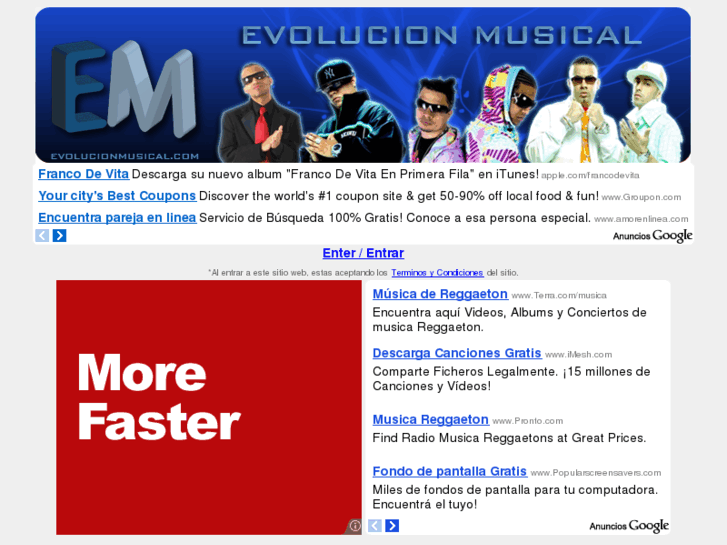Click the previous arrow in top ad bar
Image resolution: width=727 pixels, height=545 pixels.
coord(42,236)
